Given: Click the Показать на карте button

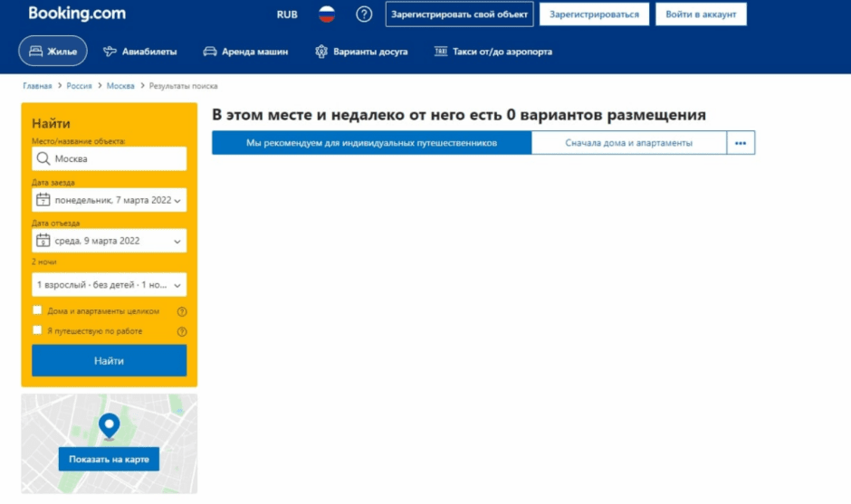Looking at the screenshot, I should point(109,459).
